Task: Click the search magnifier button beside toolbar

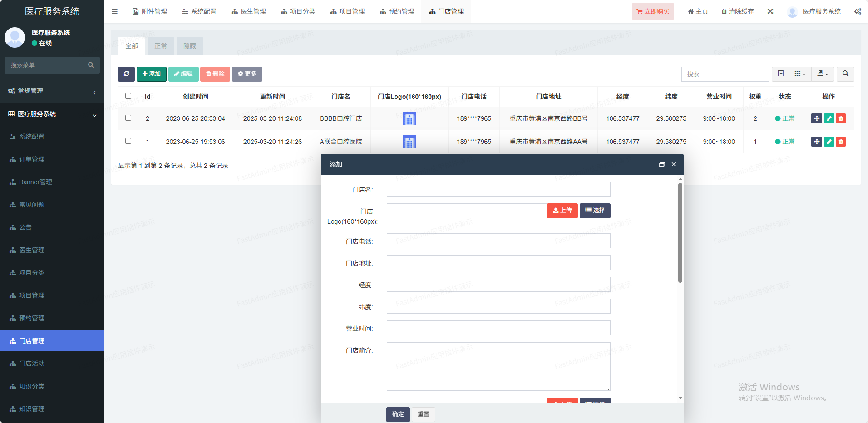Action: click(x=845, y=74)
